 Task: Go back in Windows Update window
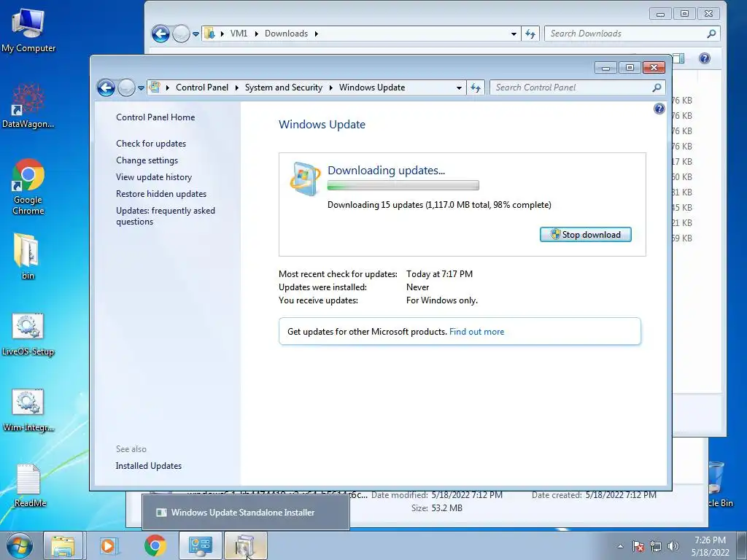coord(106,87)
